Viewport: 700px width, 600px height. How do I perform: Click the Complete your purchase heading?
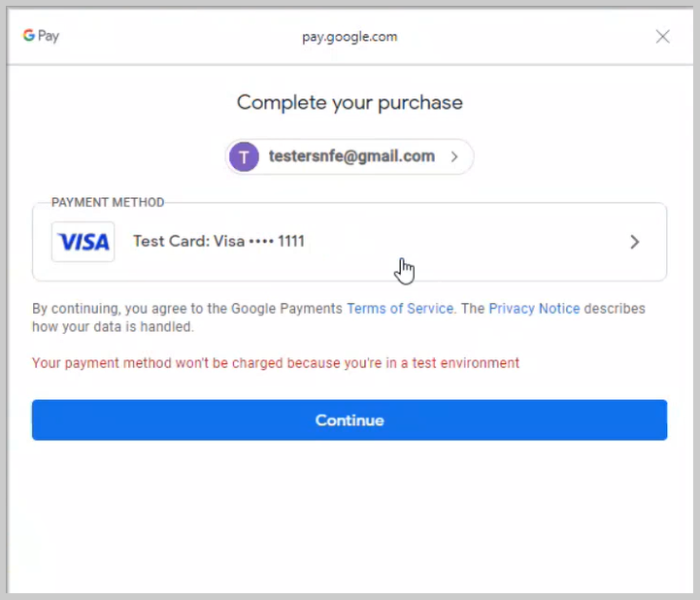[x=350, y=102]
